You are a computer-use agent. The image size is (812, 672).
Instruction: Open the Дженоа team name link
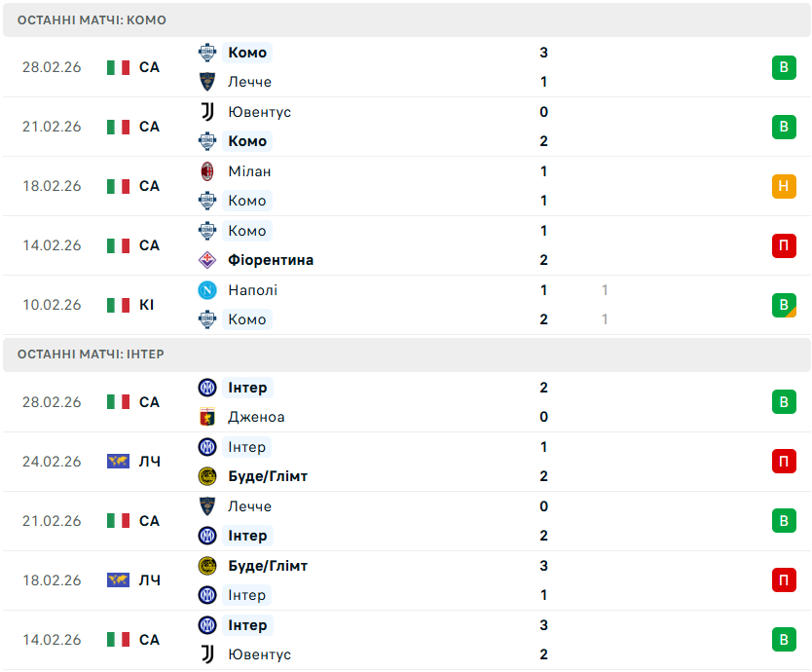tap(256, 417)
